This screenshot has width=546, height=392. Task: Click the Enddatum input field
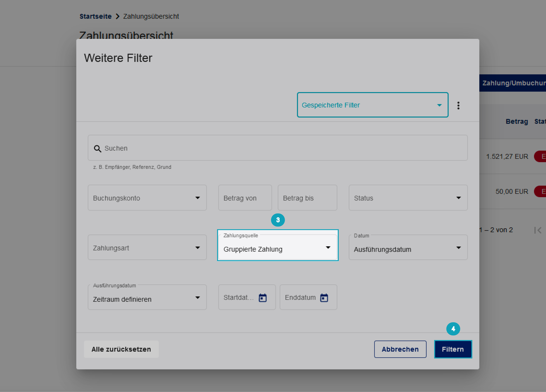(308, 297)
